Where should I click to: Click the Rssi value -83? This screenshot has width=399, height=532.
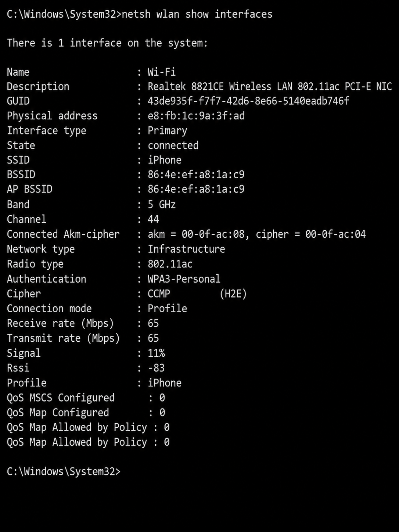pos(156,368)
